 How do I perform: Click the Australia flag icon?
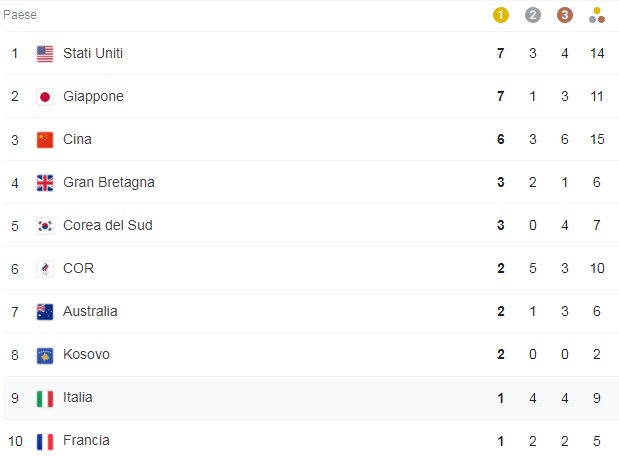[x=45, y=312]
